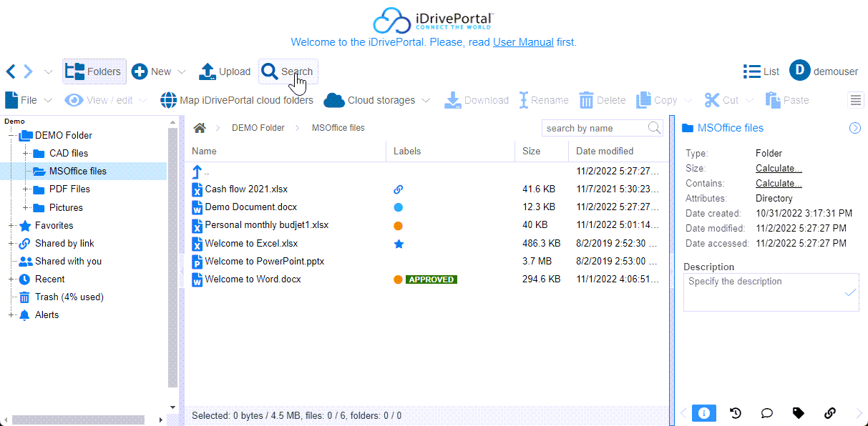Viewport: 868px width, 426px height.
Task: Click the hamburger menu icon on toolbar
Action: click(x=856, y=100)
